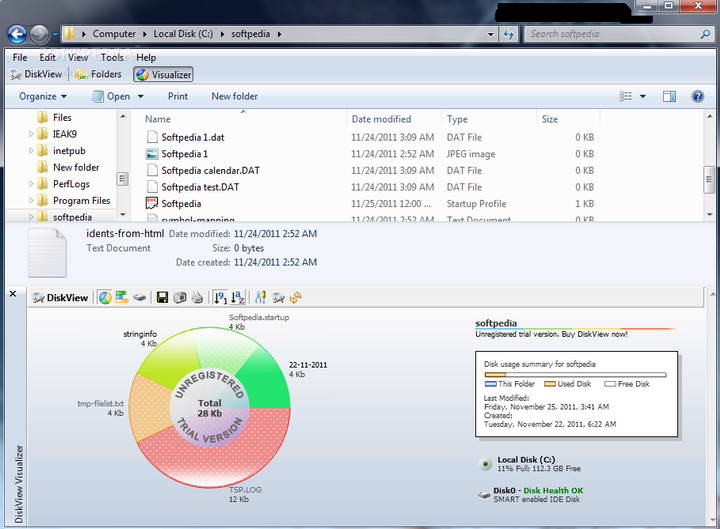
Task: Select the pie chart view icon
Action: click(x=105, y=297)
